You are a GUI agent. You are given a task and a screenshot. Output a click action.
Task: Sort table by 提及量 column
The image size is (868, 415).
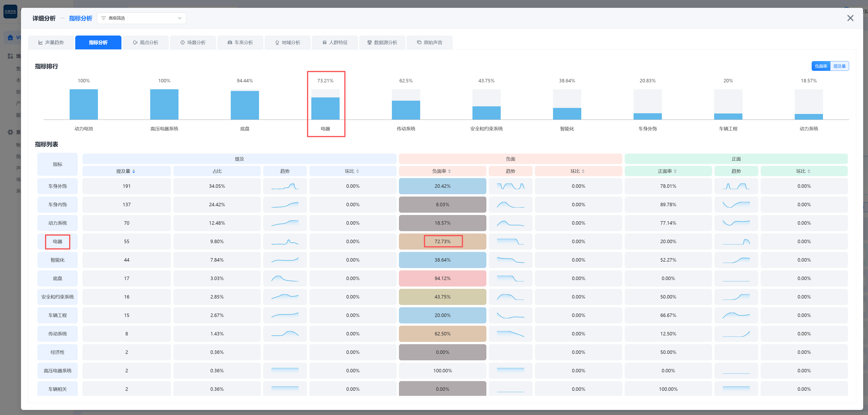click(133, 171)
